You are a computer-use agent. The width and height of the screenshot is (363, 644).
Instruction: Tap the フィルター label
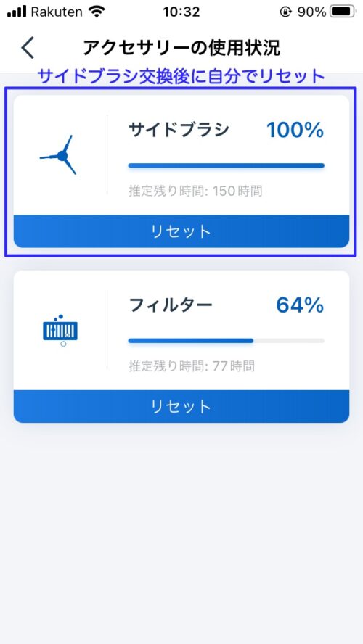[x=171, y=305]
